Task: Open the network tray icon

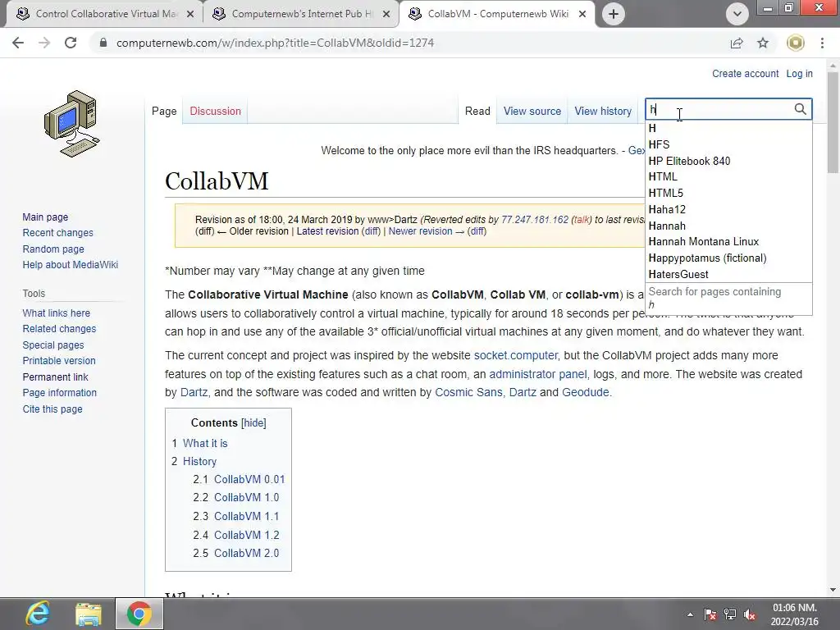Action: click(x=729, y=614)
